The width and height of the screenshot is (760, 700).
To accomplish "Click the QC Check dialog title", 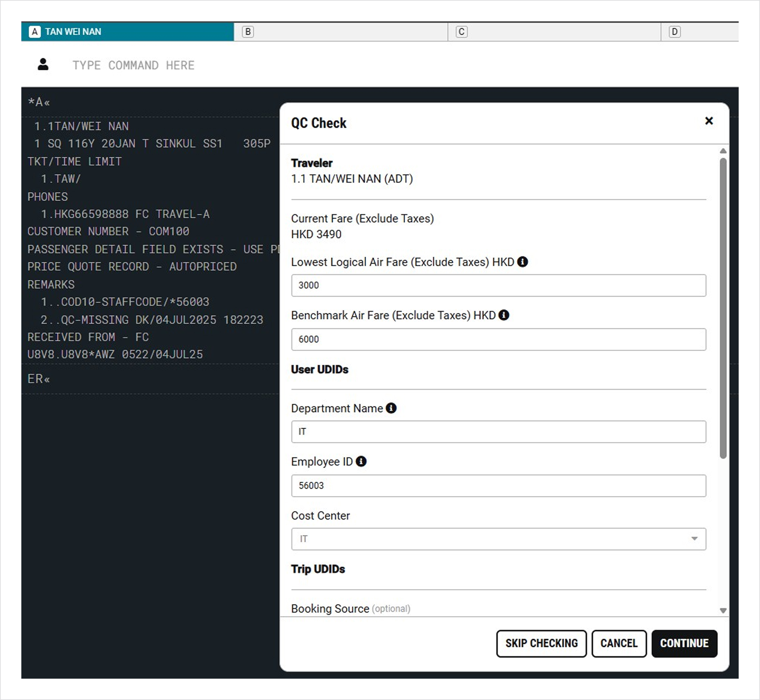I will [319, 123].
